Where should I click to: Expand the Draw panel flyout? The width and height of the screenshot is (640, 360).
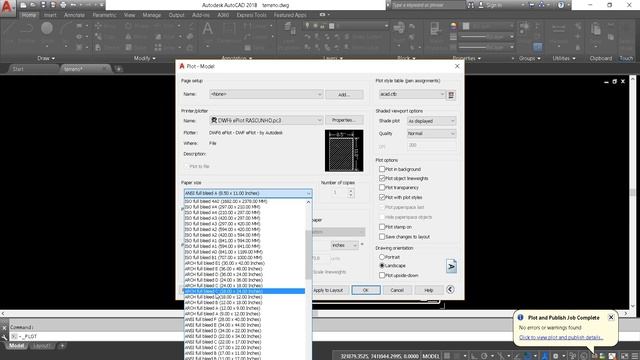coord(46,58)
